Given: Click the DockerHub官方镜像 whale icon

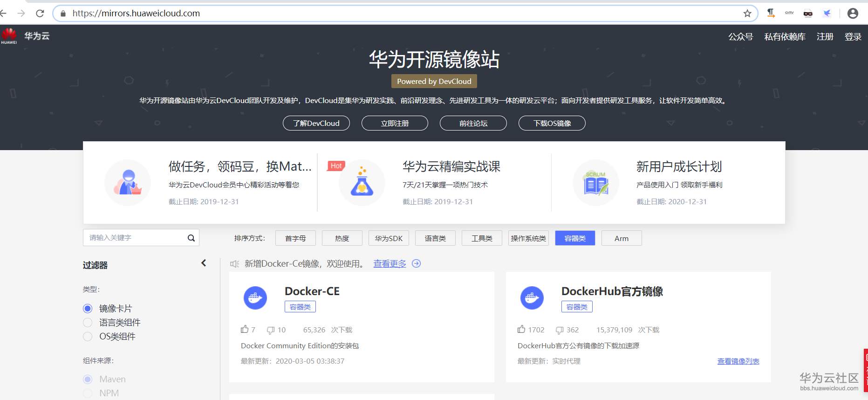Looking at the screenshot, I should click(532, 297).
